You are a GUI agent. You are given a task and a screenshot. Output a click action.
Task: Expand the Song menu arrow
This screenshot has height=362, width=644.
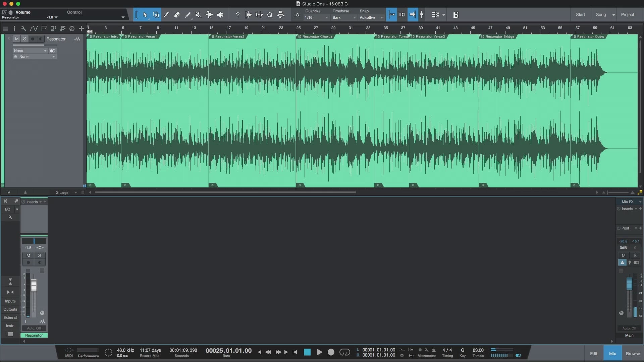[613, 15]
